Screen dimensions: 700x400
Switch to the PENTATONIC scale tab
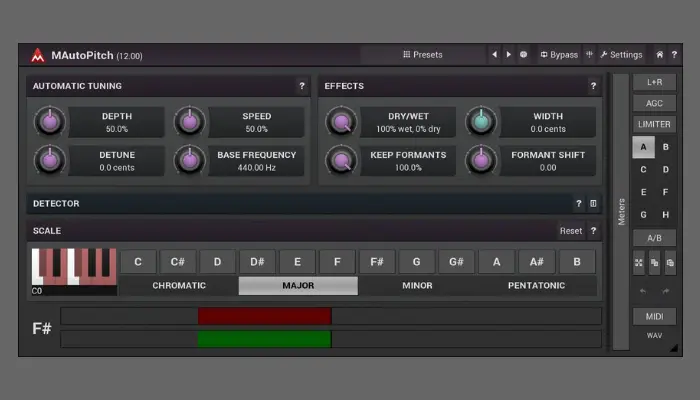click(536, 286)
